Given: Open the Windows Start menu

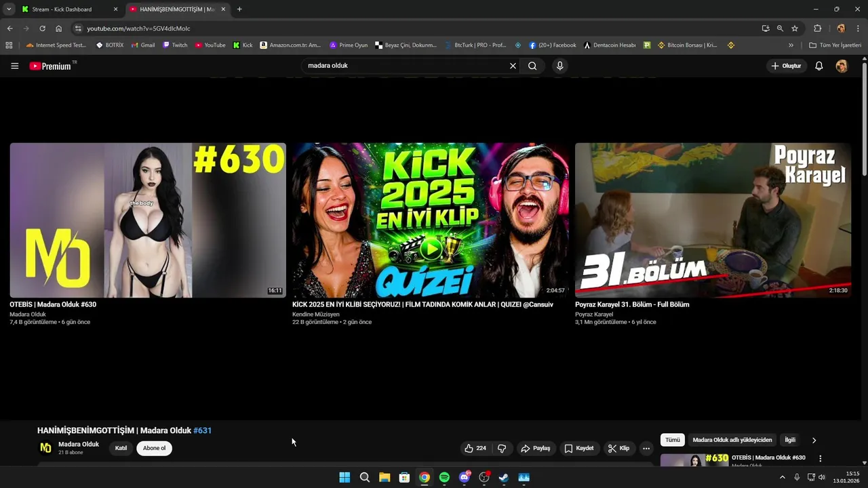Looking at the screenshot, I should (344, 477).
